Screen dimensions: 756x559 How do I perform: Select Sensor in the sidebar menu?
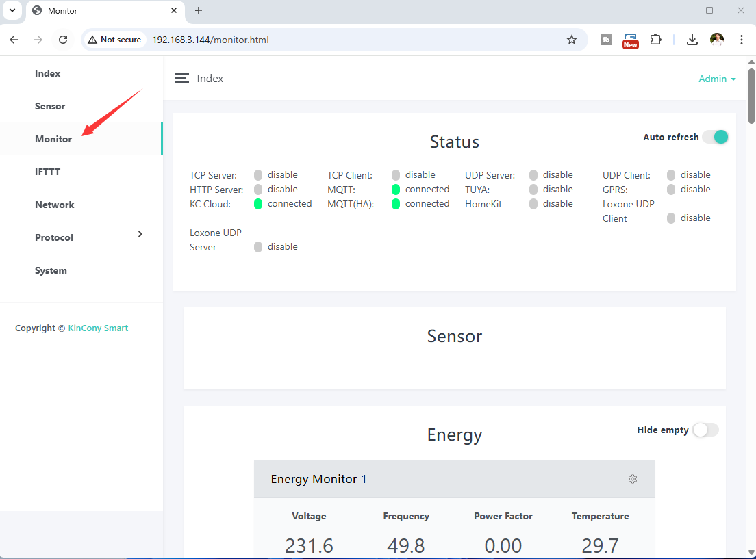coord(50,106)
